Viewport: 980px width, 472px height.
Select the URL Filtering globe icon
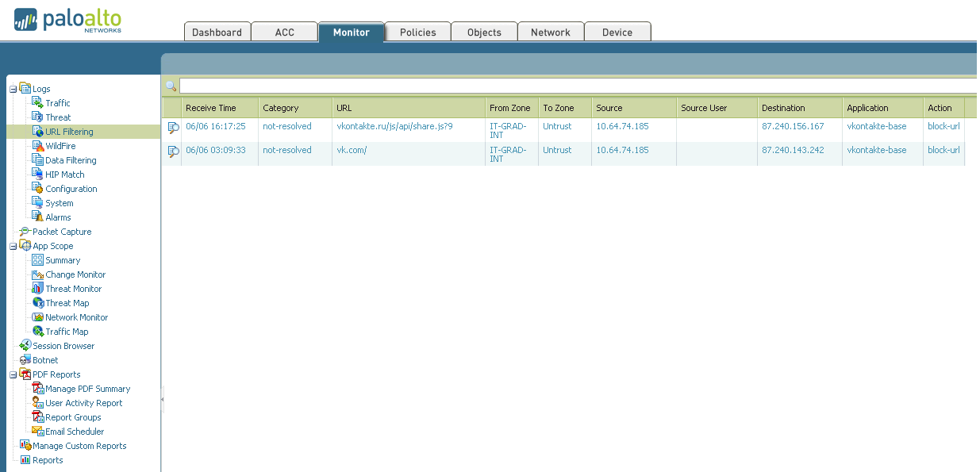click(37, 131)
